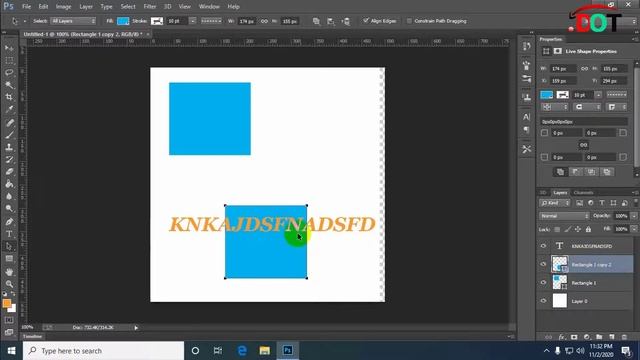640x360 pixels.
Task: Toggle lock position for the layer
Action: [x=578, y=229]
